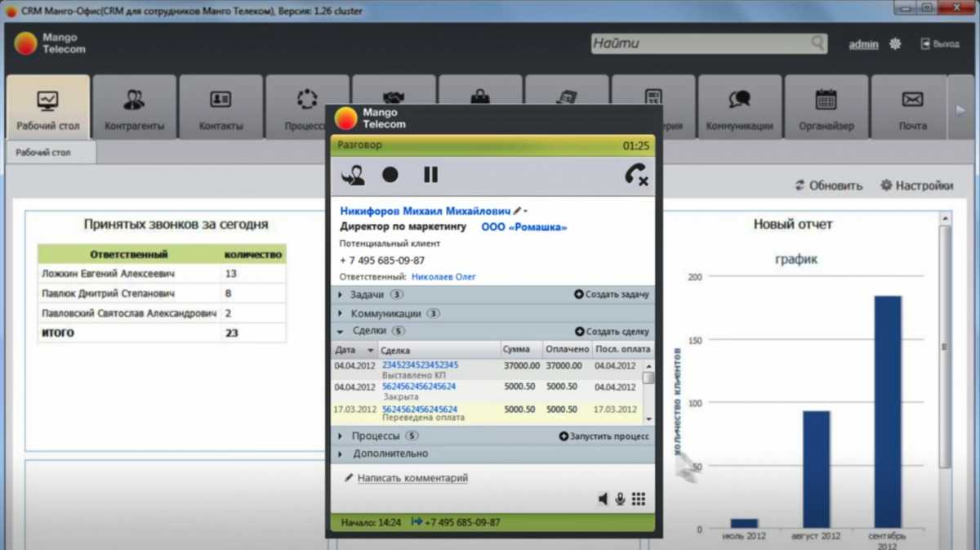Open settings gear next to admin
Screen dimensions: 980x550
pos(895,44)
